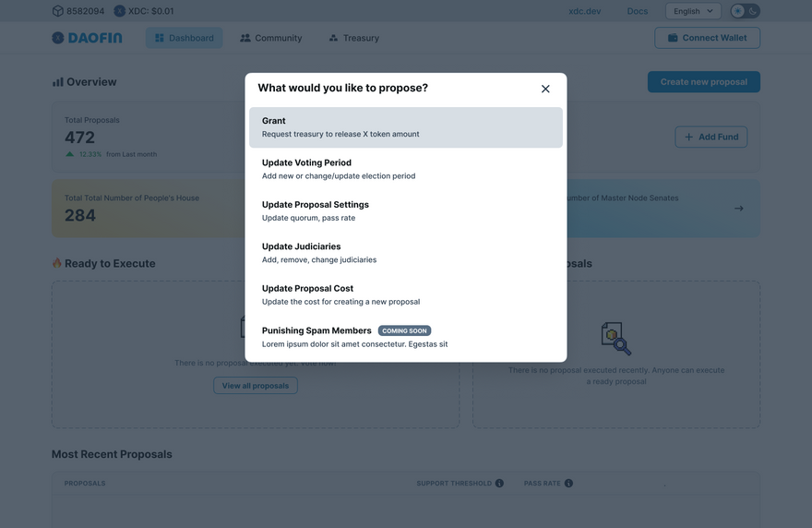This screenshot has height=528, width=812.
Task: Toggle the light/dark theme switch
Action: click(745, 11)
